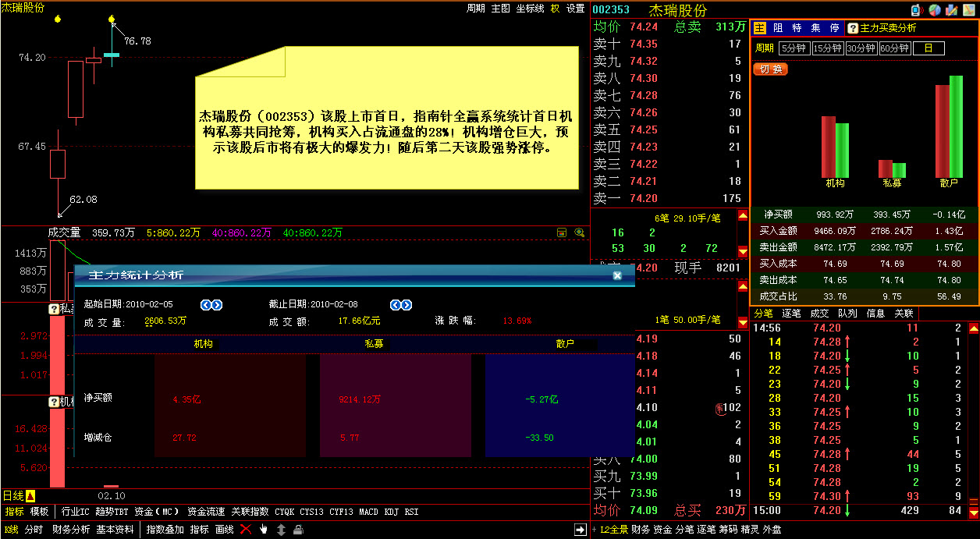
Task: Switch to 成交 tab in tick panel
Action: [819, 314]
